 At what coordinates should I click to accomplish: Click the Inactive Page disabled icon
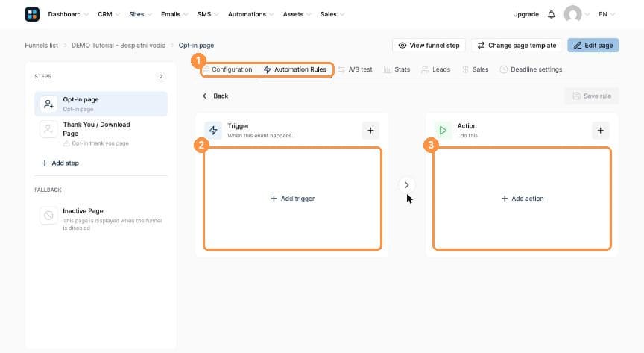click(48, 216)
